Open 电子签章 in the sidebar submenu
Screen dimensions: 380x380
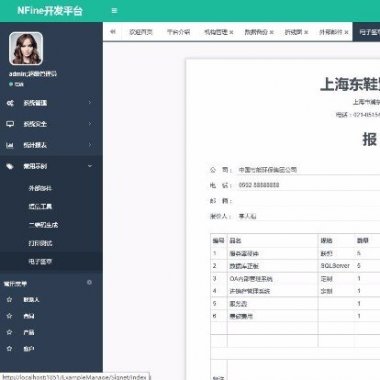(40, 261)
